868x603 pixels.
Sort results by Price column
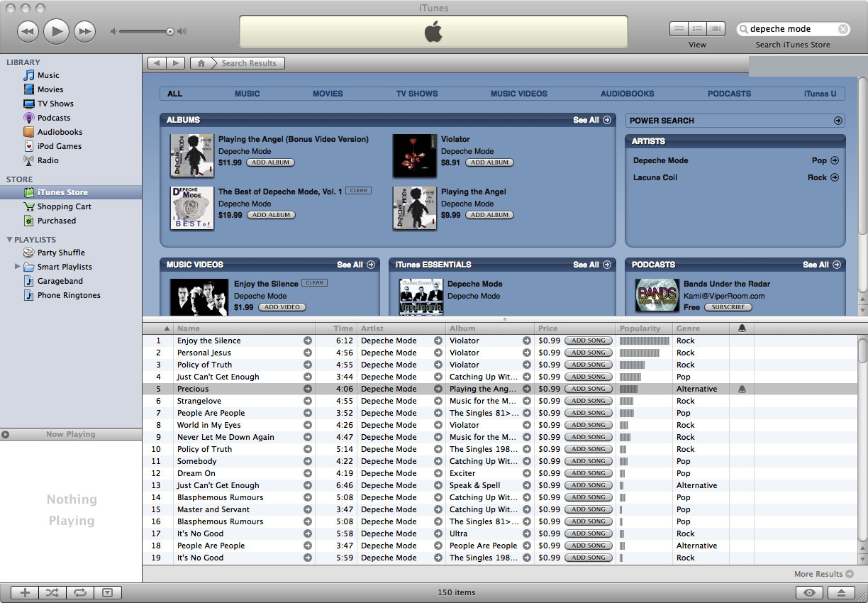tap(575, 328)
